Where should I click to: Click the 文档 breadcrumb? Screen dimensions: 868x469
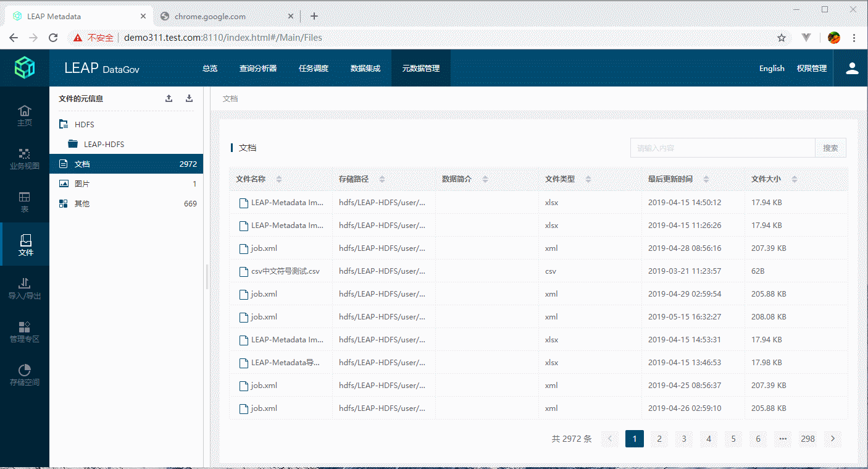[230, 98]
